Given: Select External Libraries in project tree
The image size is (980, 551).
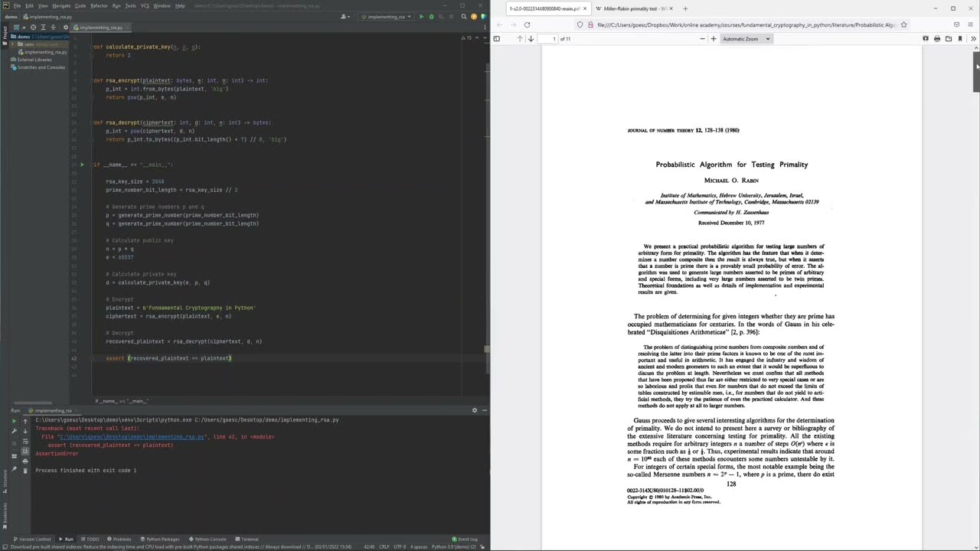Looking at the screenshot, I should point(33,60).
